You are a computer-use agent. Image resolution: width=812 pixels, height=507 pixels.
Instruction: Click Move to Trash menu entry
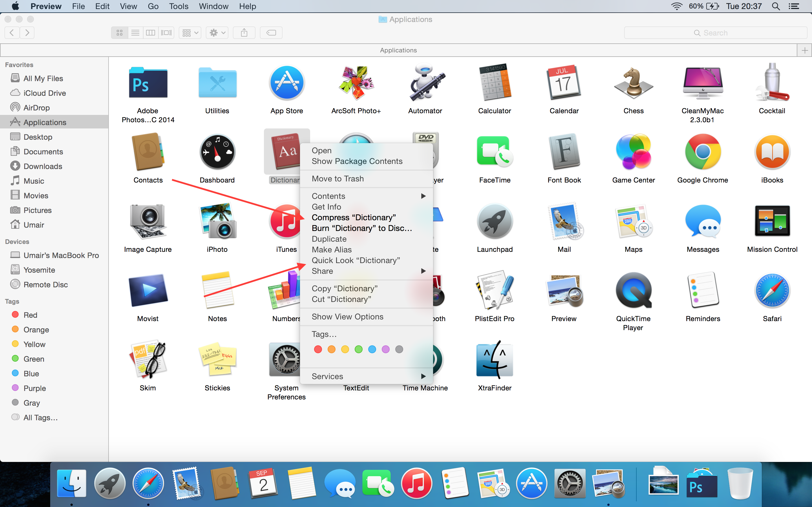337,179
